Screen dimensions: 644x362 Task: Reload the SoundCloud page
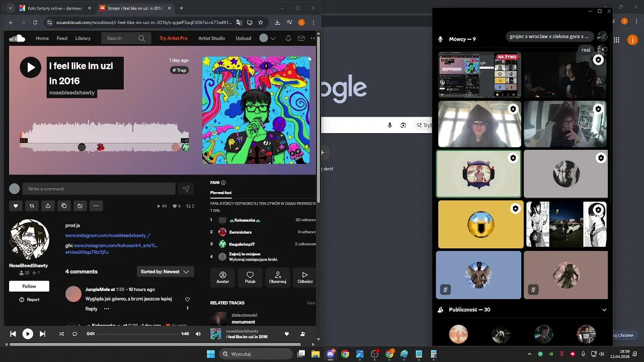click(35, 22)
